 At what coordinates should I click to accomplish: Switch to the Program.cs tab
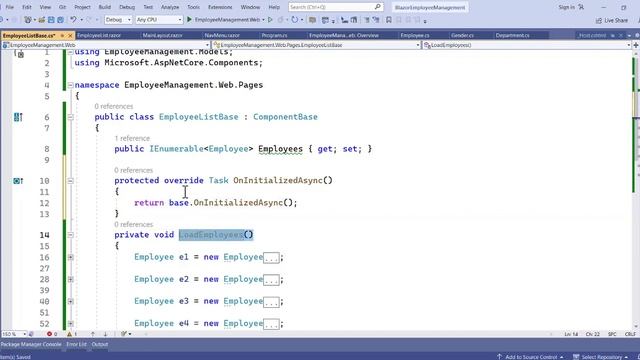pos(274,36)
